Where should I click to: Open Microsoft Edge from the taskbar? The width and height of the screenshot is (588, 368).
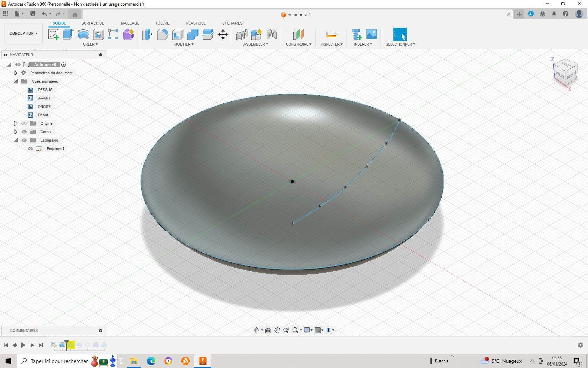tap(151, 361)
